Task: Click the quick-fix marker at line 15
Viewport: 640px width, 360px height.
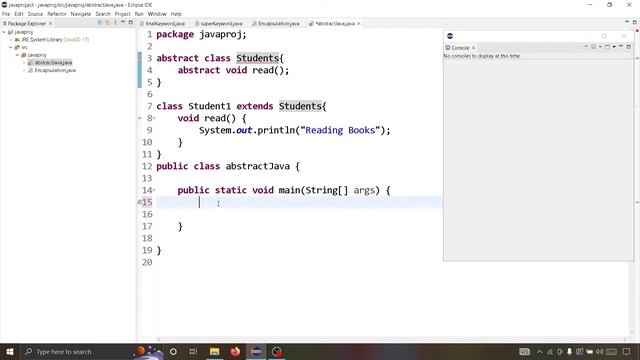Action: (140, 202)
